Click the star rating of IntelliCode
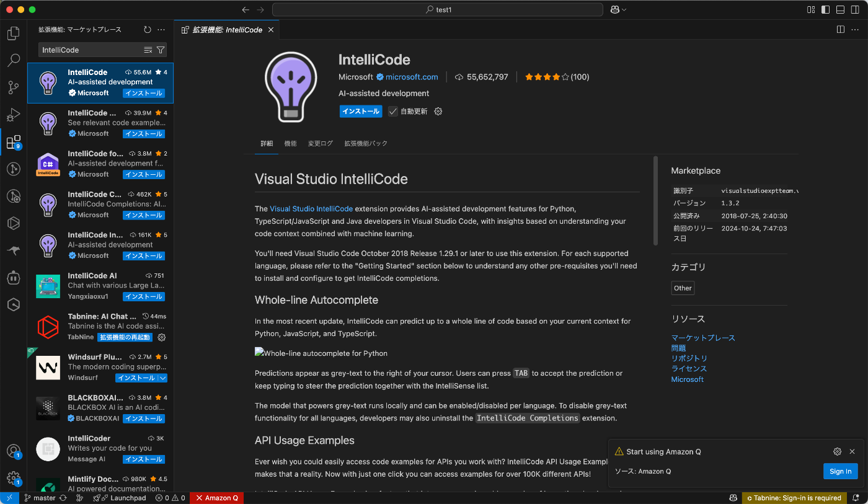Image resolution: width=868 pixels, height=504 pixels. coord(557,77)
